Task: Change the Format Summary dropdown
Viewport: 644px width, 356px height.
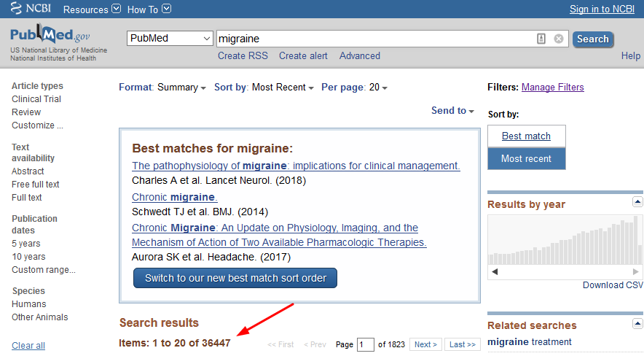Action: pyautogui.click(x=162, y=87)
